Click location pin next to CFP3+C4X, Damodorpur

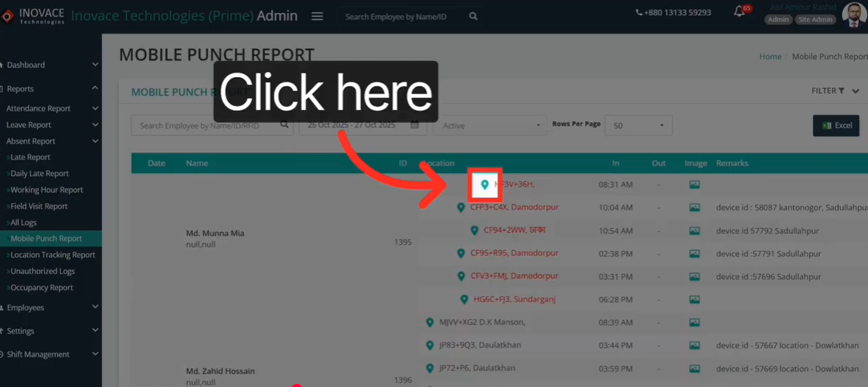click(461, 208)
